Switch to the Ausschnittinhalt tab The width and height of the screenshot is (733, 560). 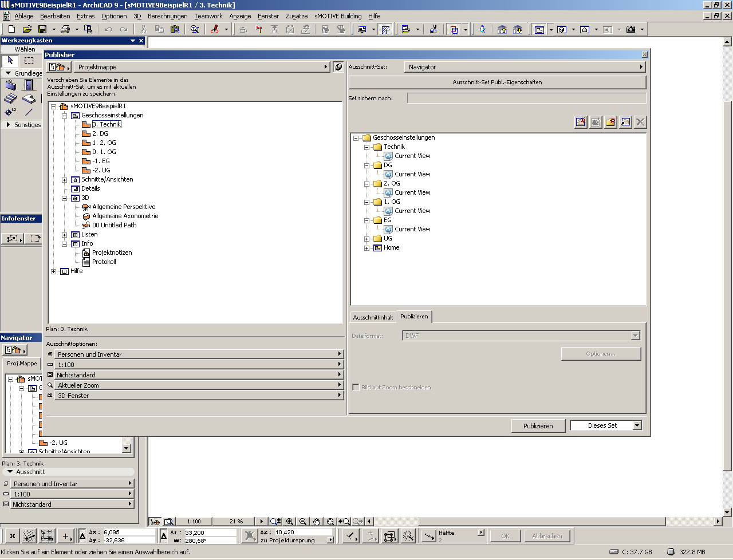click(373, 317)
